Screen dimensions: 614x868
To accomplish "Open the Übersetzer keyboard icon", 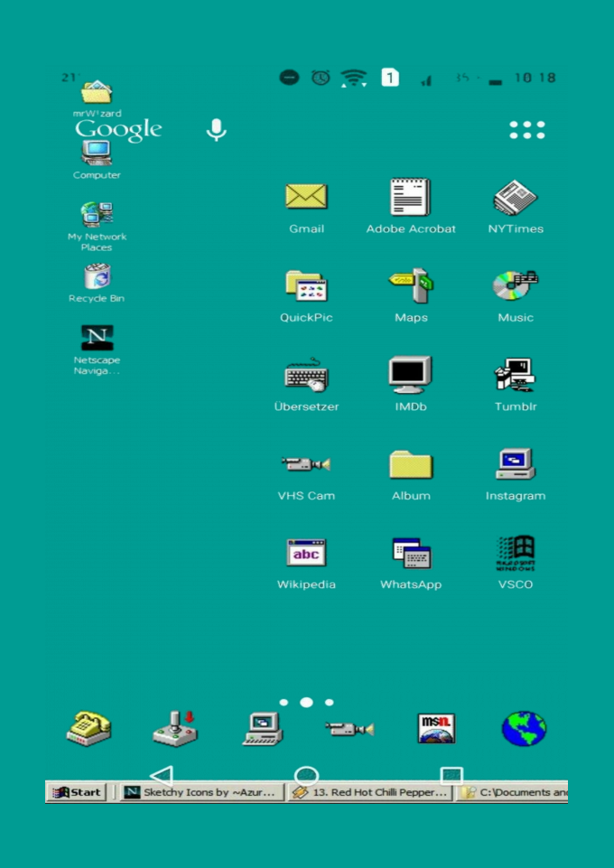I will [306, 375].
